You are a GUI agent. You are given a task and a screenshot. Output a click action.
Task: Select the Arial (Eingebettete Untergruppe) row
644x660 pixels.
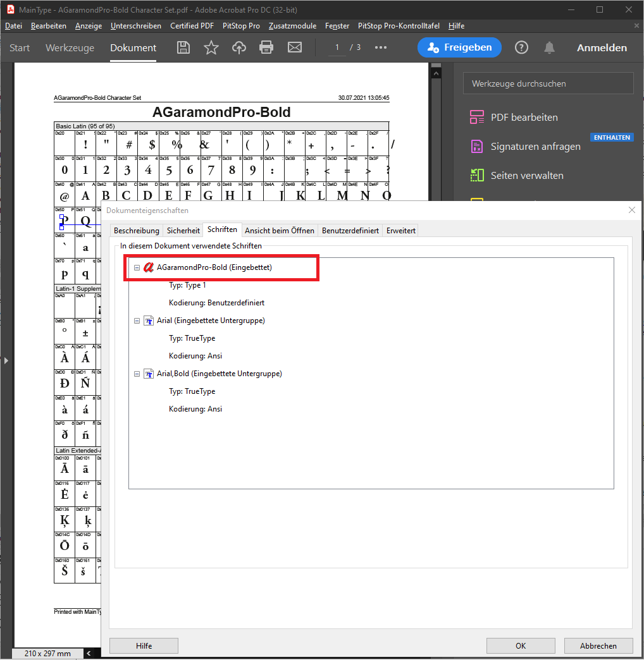[211, 321]
